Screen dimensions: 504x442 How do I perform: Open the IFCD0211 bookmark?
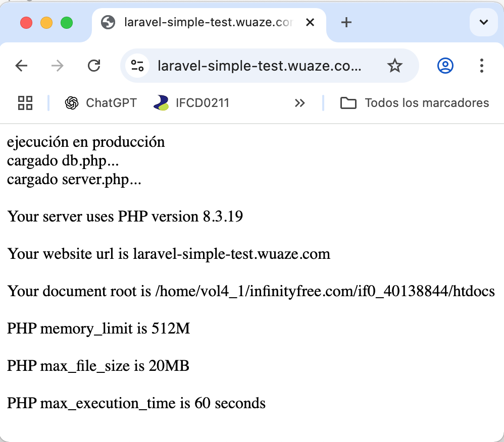pyautogui.click(x=192, y=103)
